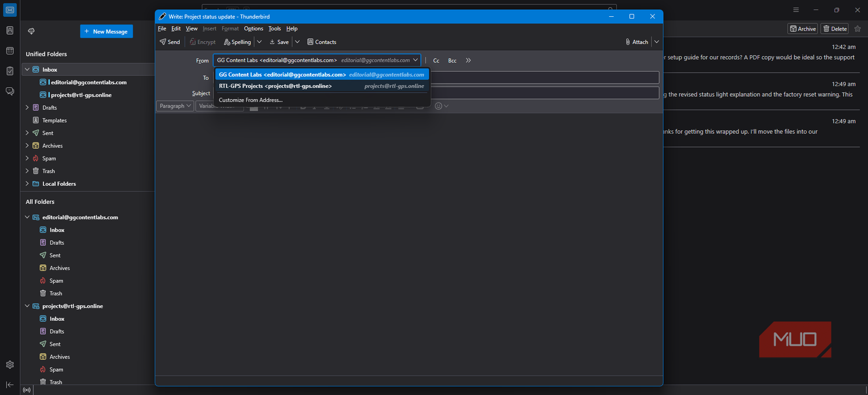
Task: Open Thunderbird app menu hamburger icon
Action: [x=796, y=10]
